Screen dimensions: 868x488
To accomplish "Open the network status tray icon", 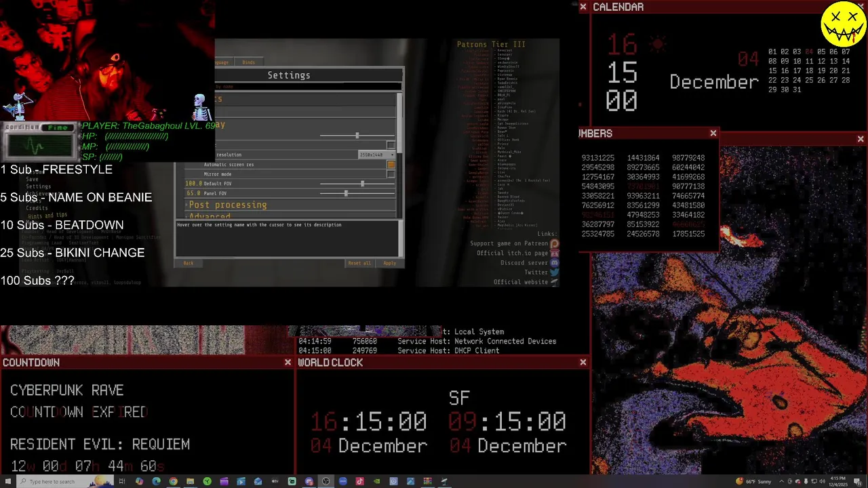I will (814, 481).
